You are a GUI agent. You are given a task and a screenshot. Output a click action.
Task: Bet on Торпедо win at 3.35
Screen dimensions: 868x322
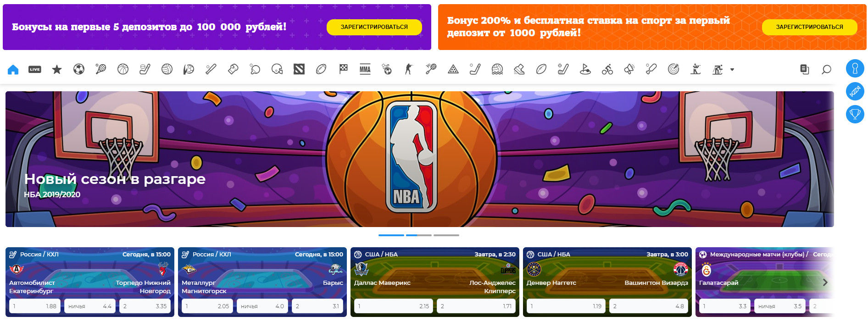pyautogui.click(x=145, y=306)
